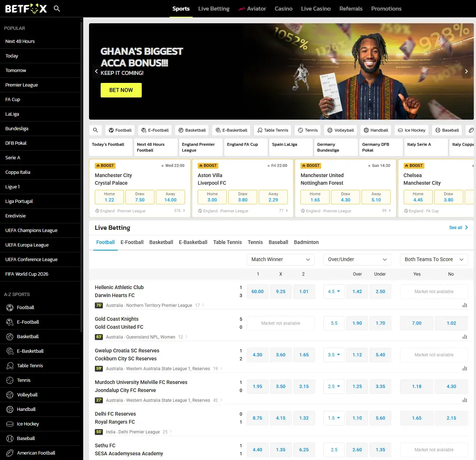Select the Volleyball chip in sports filter row
This screenshot has width=476, height=460.
point(341,130)
